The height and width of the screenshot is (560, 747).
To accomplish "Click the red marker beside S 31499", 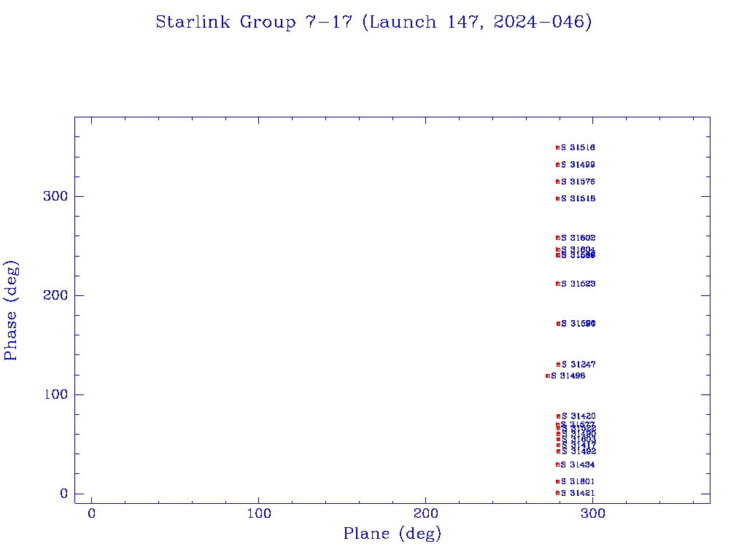I will (557, 165).
